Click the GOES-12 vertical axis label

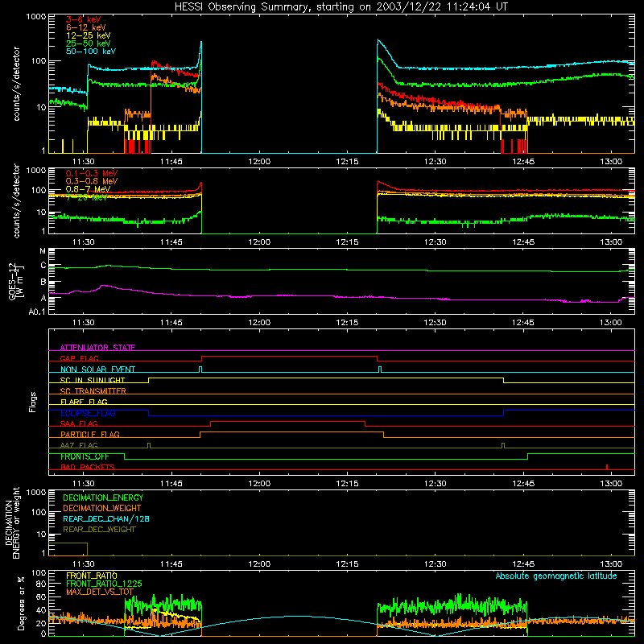(x=15, y=282)
